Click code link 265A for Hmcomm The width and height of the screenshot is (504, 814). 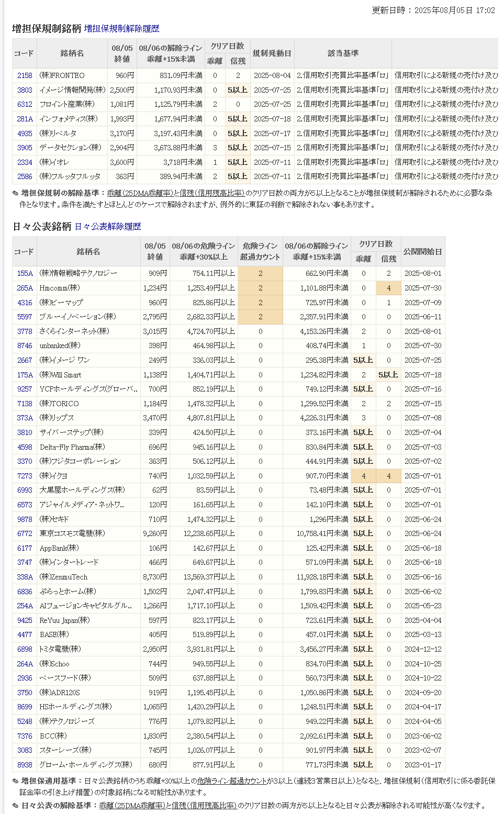(25, 288)
